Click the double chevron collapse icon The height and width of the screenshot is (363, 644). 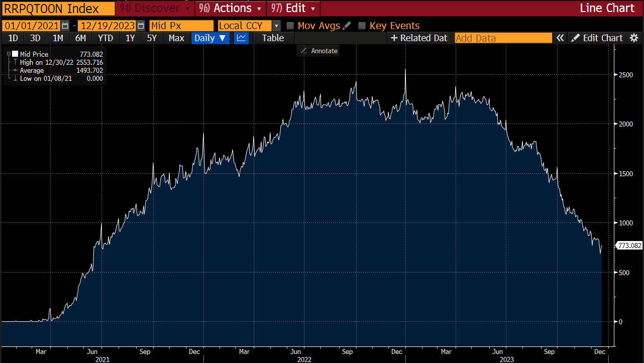pyautogui.click(x=560, y=38)
